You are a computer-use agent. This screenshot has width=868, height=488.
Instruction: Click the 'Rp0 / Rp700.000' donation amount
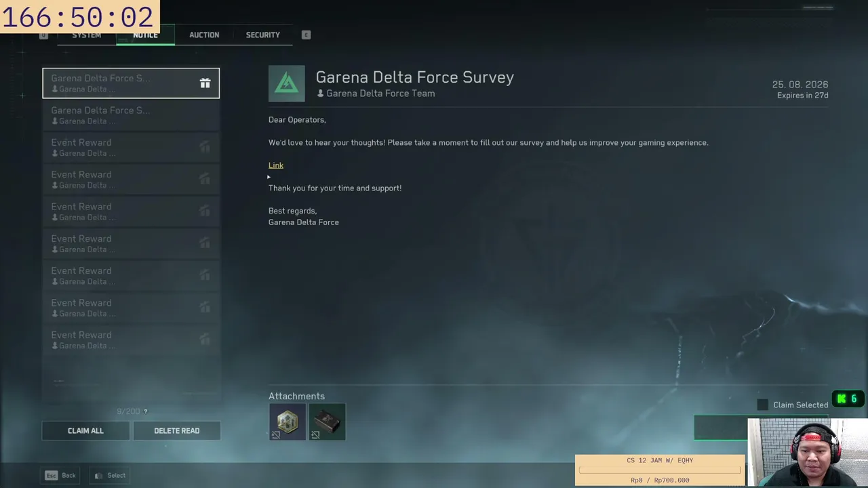pos(660,480)
